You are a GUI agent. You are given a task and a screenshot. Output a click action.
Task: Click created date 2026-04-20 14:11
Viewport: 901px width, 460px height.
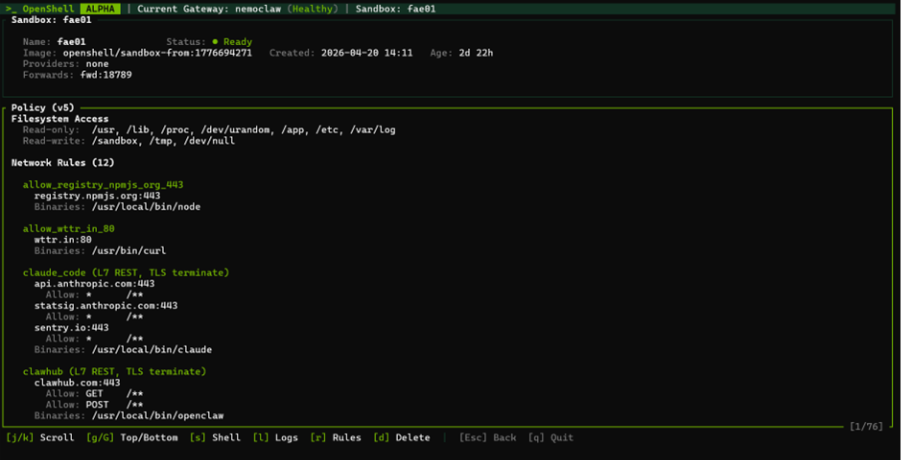[x=367, y=53]
